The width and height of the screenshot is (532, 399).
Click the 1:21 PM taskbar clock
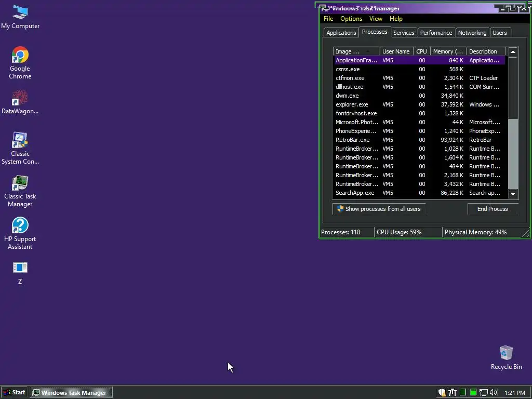(x=515, y=393)
